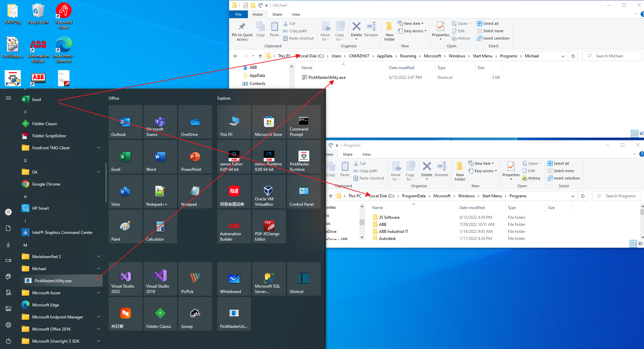
Task: Open the PicPick tile
Action: point(195,279)
